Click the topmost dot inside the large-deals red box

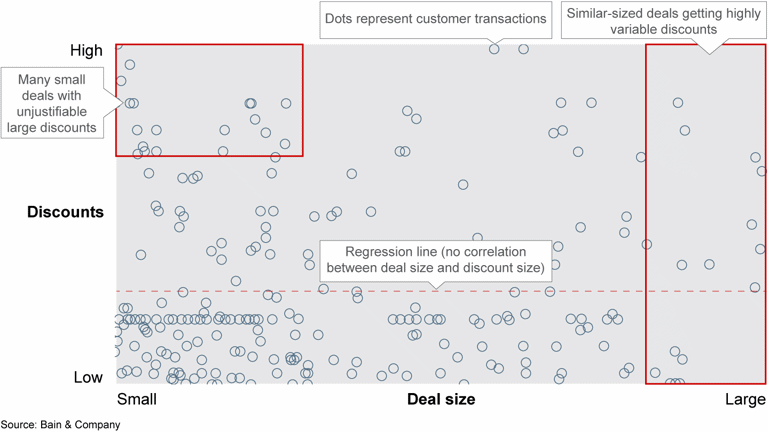coord(678,102)
